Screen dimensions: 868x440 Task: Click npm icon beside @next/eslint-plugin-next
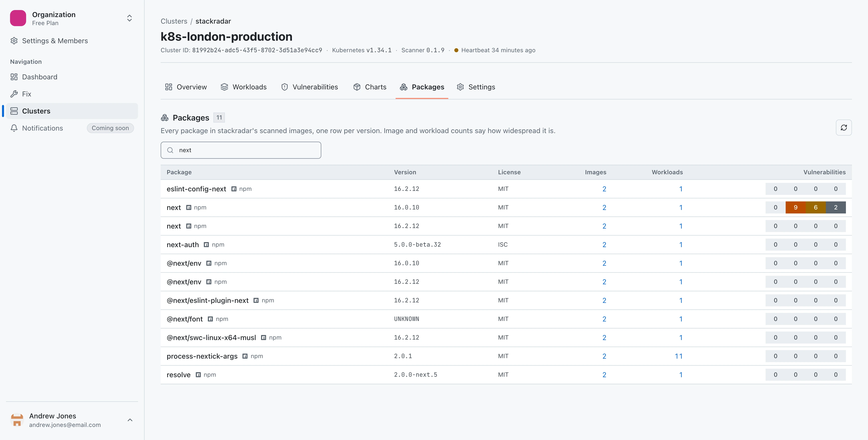coord(256,300)
